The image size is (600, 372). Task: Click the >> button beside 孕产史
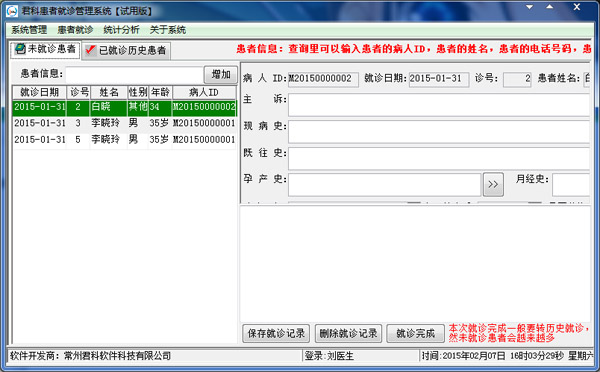[493, 184]
